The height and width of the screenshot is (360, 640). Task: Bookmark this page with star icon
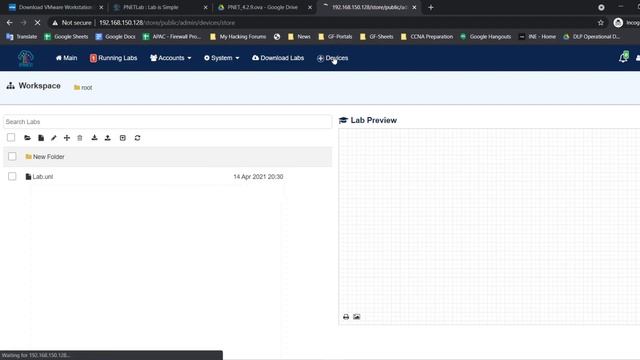point(601,23)
